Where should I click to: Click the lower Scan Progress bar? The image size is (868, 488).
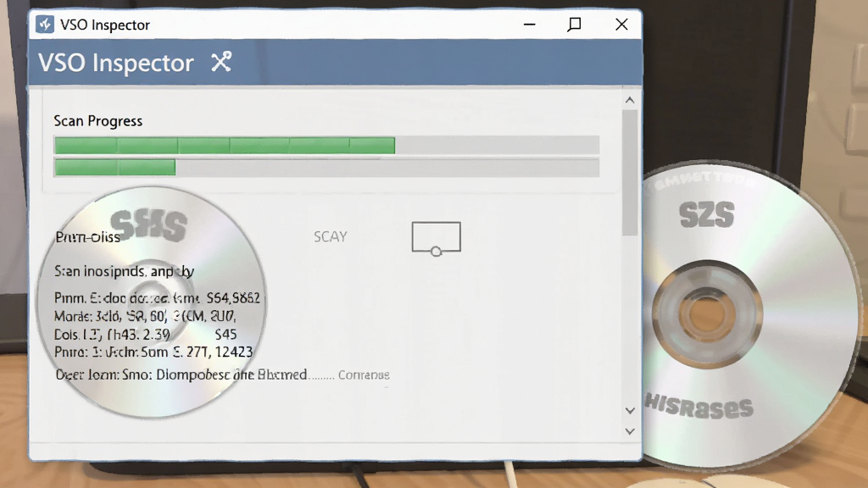326,167
